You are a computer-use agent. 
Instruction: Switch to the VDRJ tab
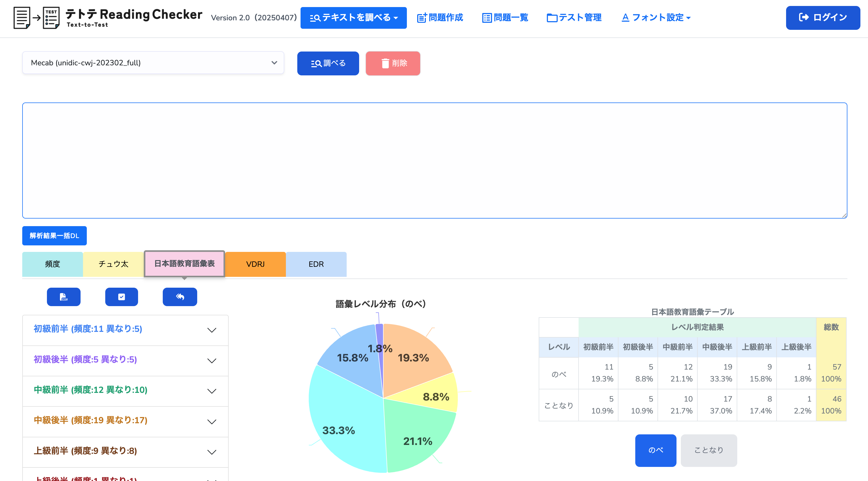pos(255,264)
